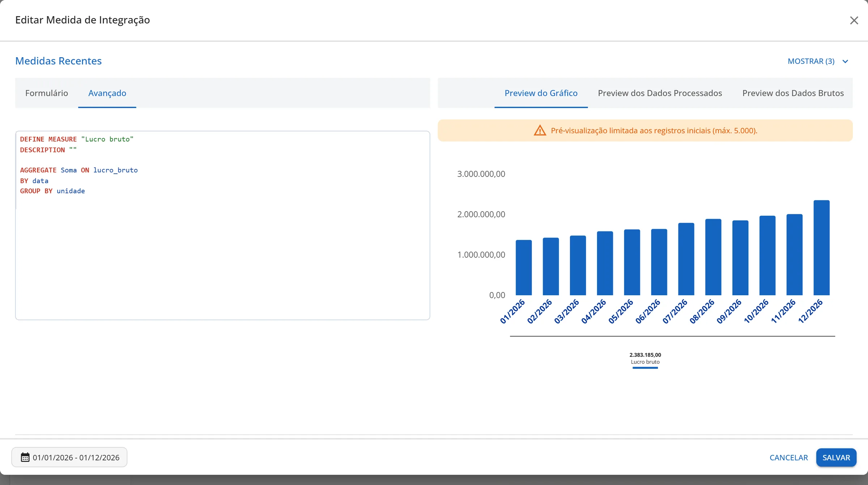Click the bar for 01/2026
The width and height of the screenshot is (868, 485).
coord(524,267)
